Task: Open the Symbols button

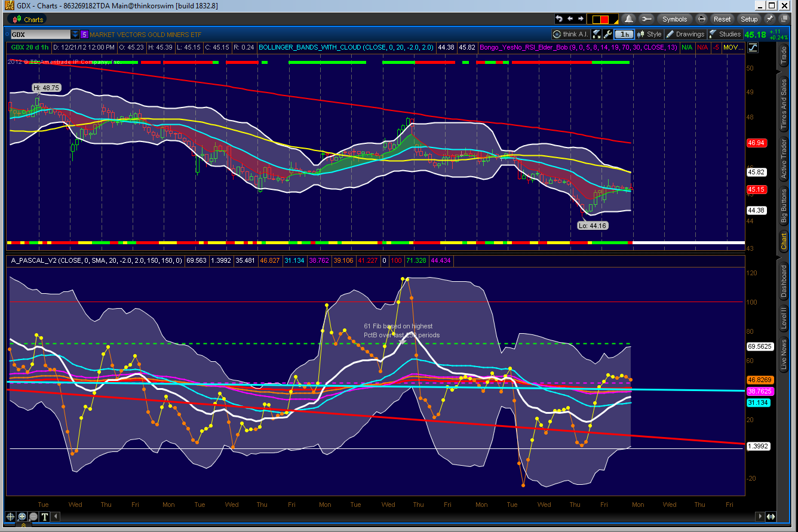Action: pos(674,19)
